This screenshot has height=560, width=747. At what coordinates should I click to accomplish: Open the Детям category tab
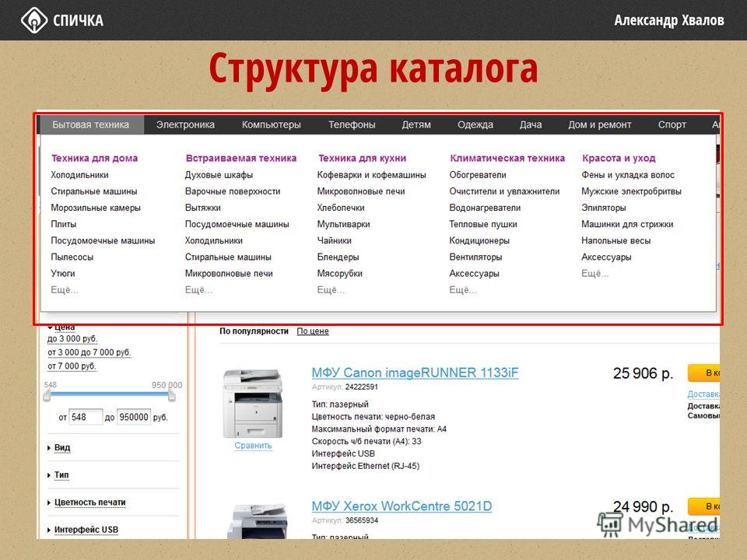pyautogui.click(x=416, y=124)
